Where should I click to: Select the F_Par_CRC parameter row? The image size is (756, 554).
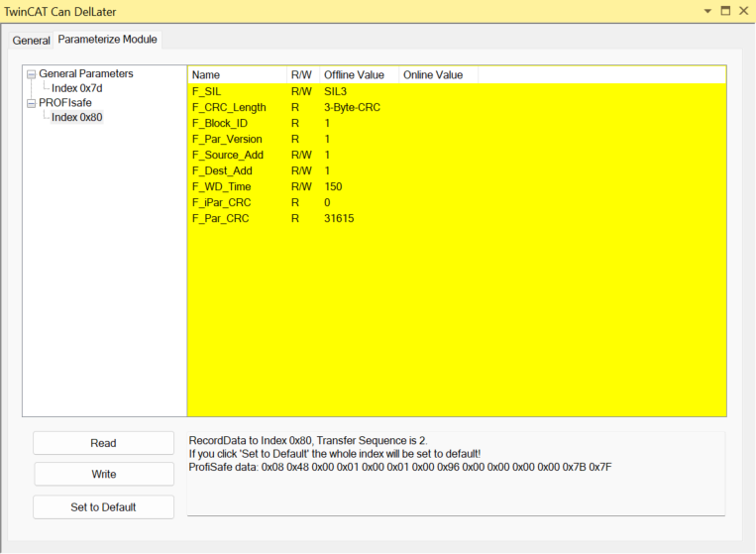coord(457,218)
